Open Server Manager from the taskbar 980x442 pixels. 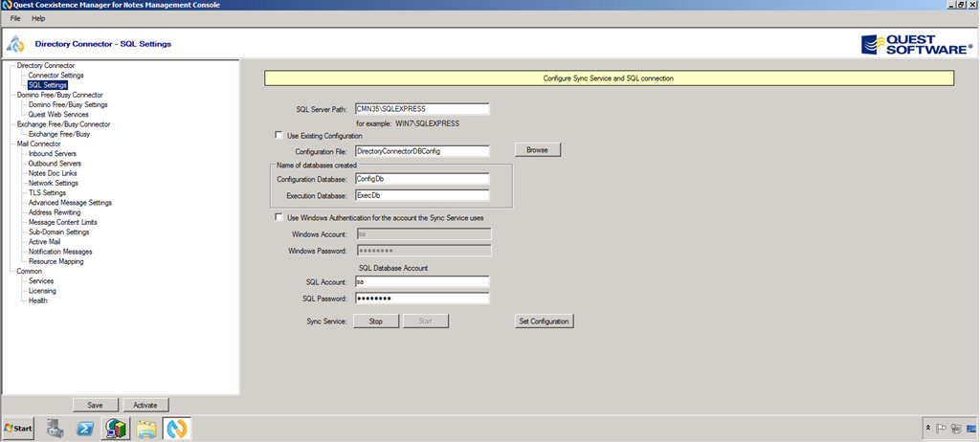pos(55,429)
